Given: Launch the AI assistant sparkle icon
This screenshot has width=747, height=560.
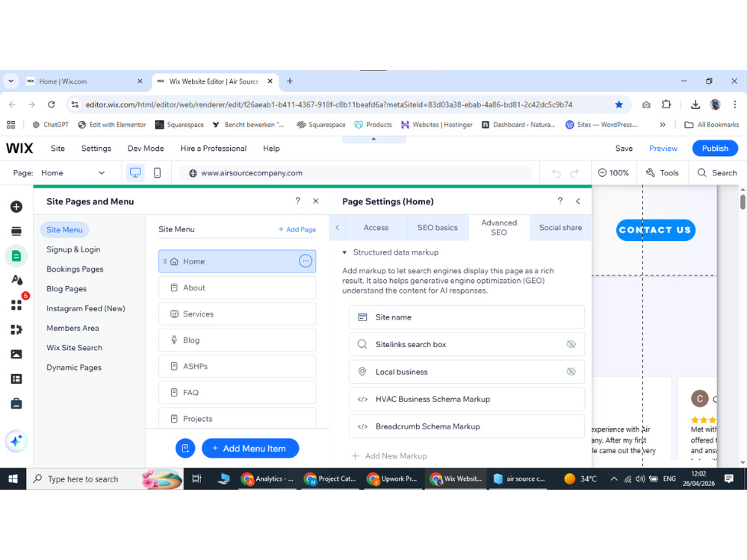Looking at the screenshot, I should (16, 441).
